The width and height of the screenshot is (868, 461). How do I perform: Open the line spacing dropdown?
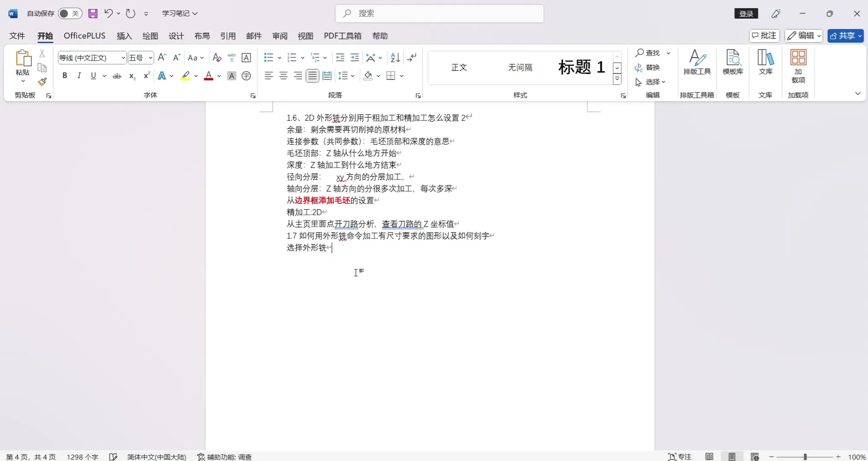pyautogui.click(x=347, y=76)
